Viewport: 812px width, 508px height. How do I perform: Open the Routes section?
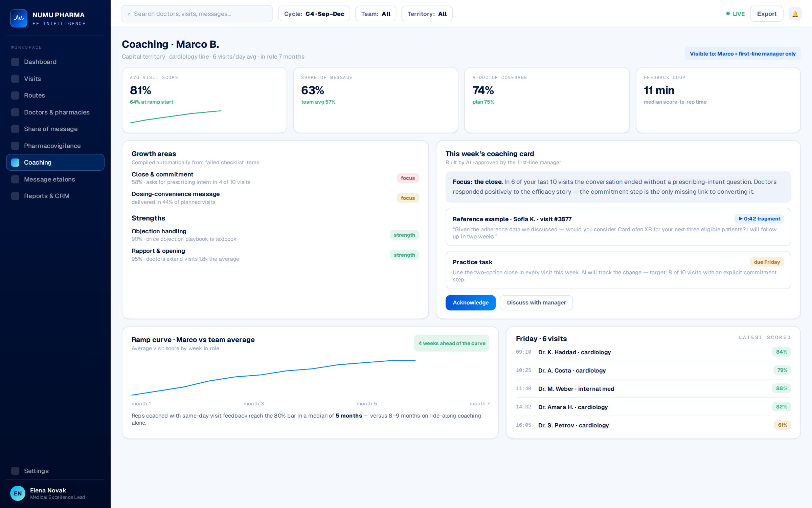tap(55, 96)
